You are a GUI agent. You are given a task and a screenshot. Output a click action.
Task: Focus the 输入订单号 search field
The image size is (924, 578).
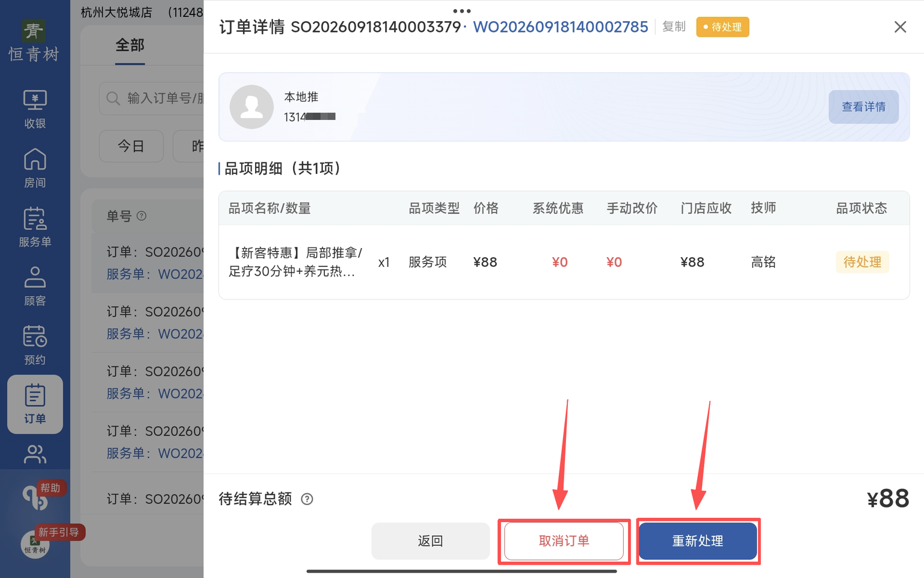pos(152,98)
